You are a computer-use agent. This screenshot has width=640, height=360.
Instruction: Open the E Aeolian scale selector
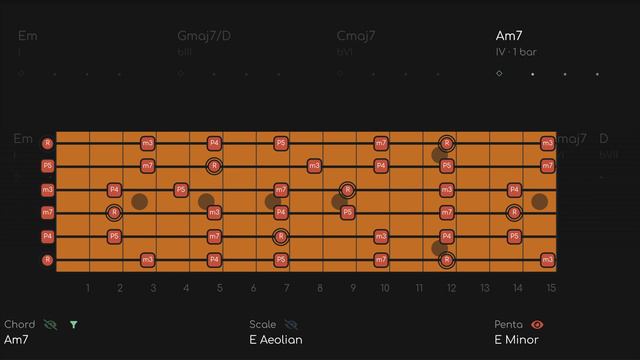click(276, 340)
